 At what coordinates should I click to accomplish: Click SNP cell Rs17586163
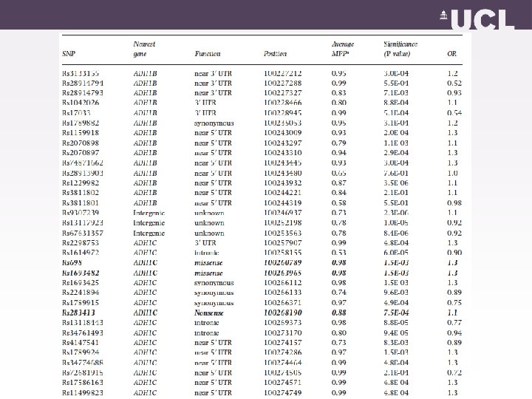83,383
